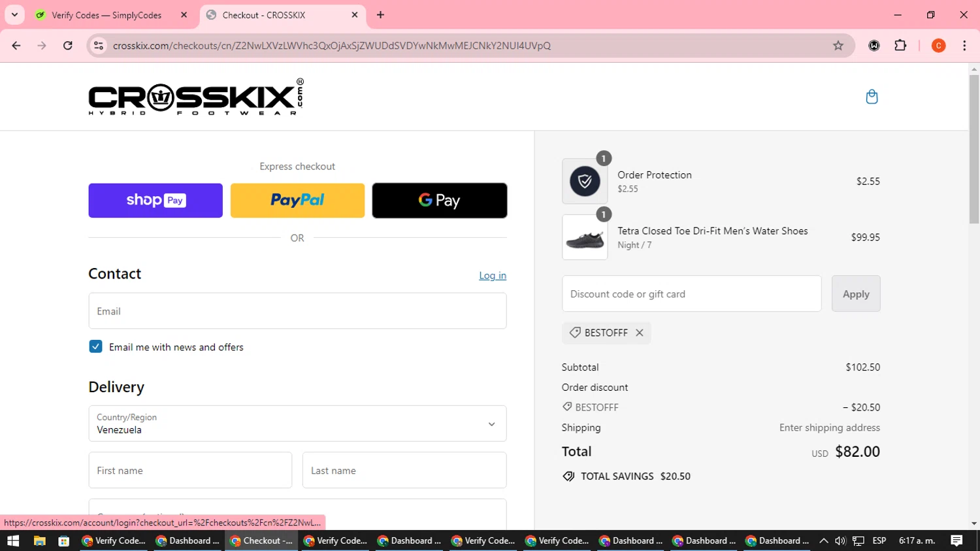Open Microsoft Store taskbar icon

click(63, 541)
